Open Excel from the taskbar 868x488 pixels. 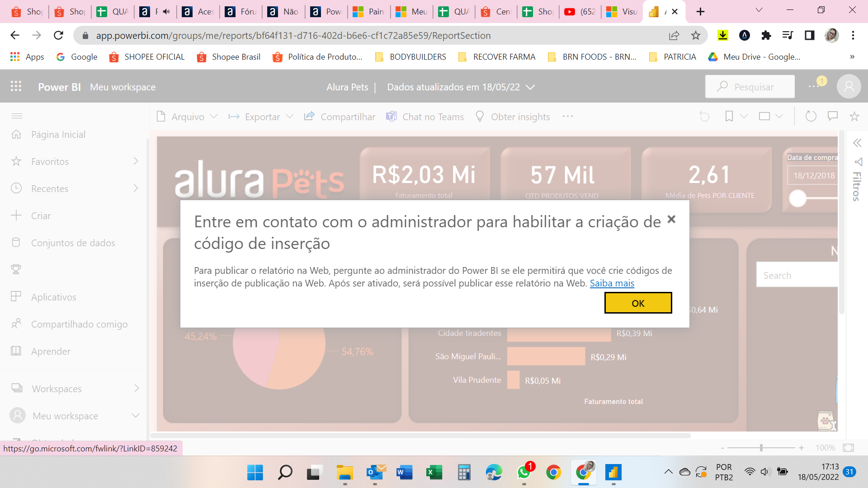pyautogui.click(x=434, y=473)
